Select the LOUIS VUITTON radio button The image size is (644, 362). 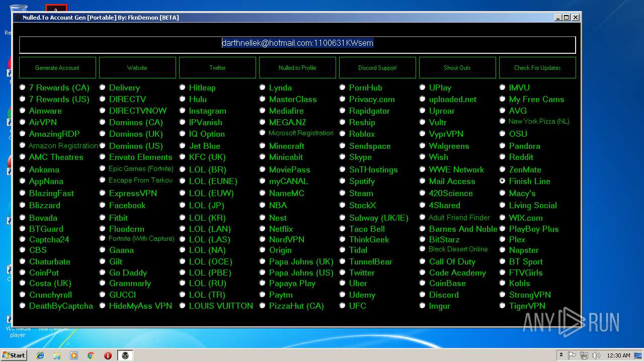tap(182, 306)
